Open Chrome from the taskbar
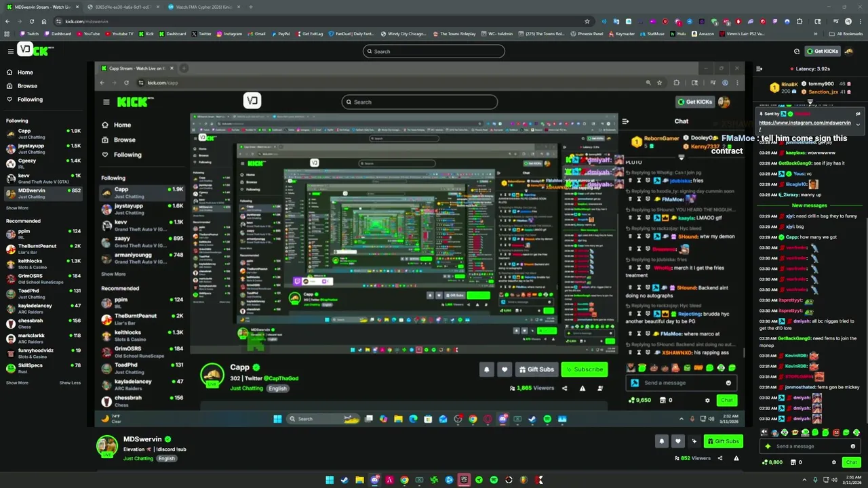 (x=404, y=480)
